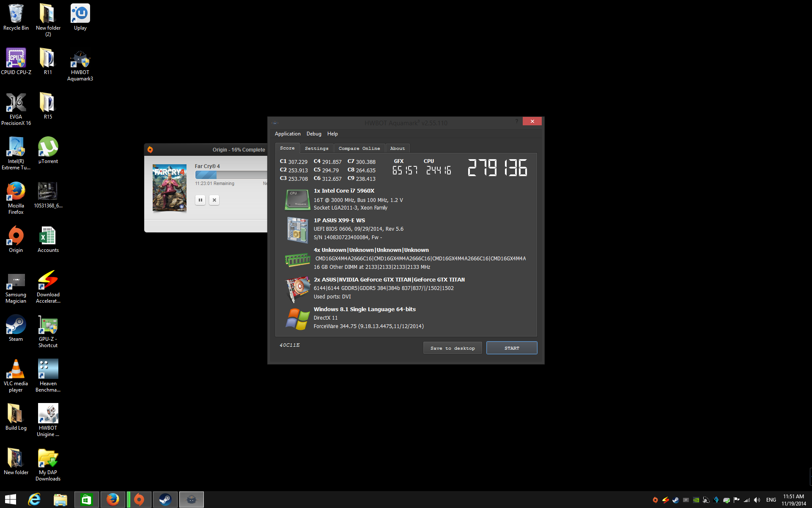812x508 pixels.
Task: Click the Action Center flag icon
Action: (736, 500)
